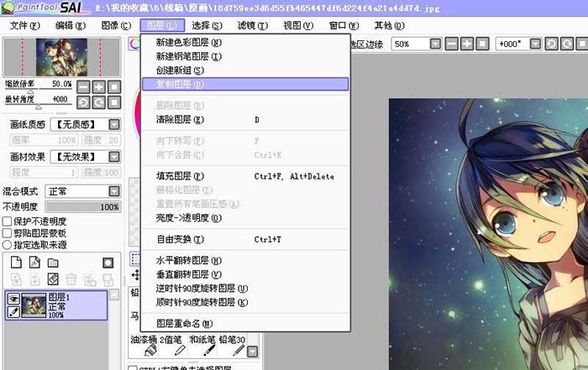This screenshot has height=370, width=588.
Task: Rotate view counterclockwise in the navigator panel
Action: 83,102
